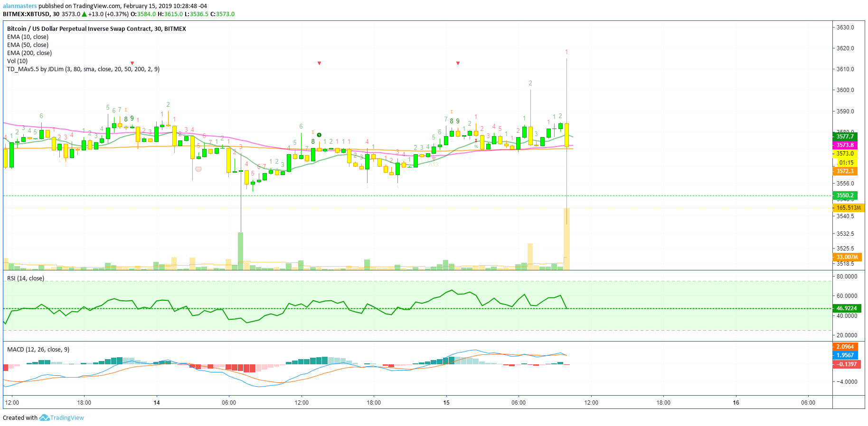Image resolution: width=868 pixels, height=426 pixels.
Task: Select the MACD (12, 26, close, 9) pane label
Action: point(38,350)
